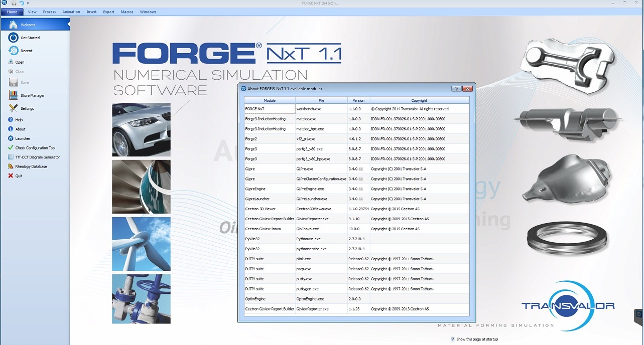Click the wind turbine thumbnail
This screenshot has width=644, height=345.
coord(142,244)
